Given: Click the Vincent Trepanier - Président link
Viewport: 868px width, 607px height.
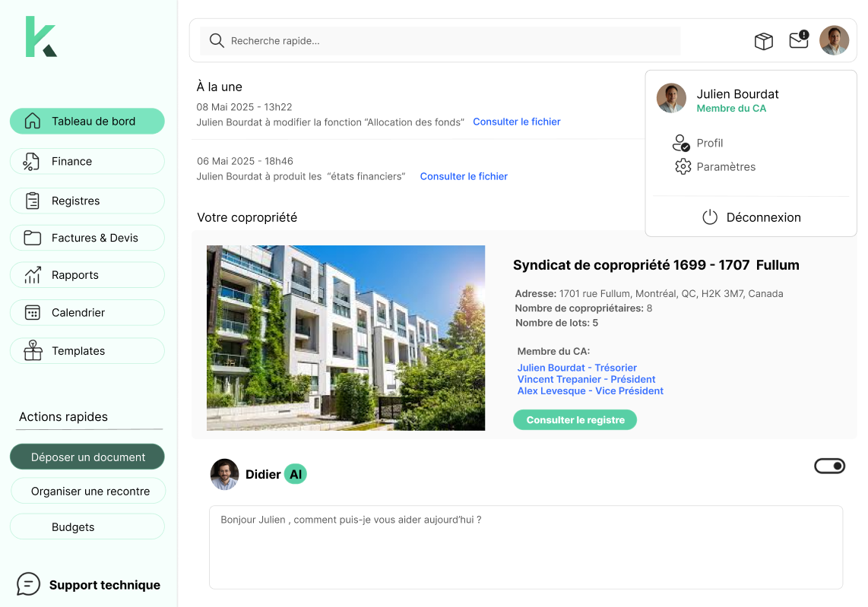Looking at the screenshot, I should click(x=586, y=379).
